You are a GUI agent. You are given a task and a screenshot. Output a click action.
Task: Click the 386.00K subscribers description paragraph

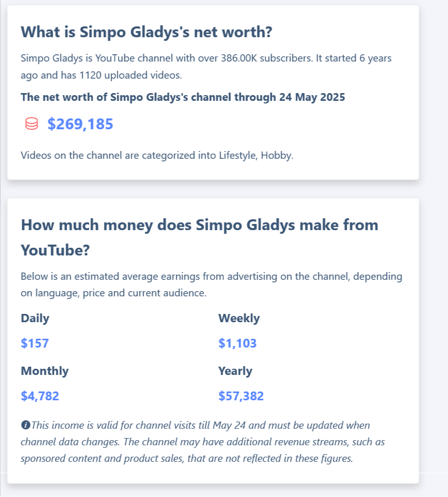point(206,58)
